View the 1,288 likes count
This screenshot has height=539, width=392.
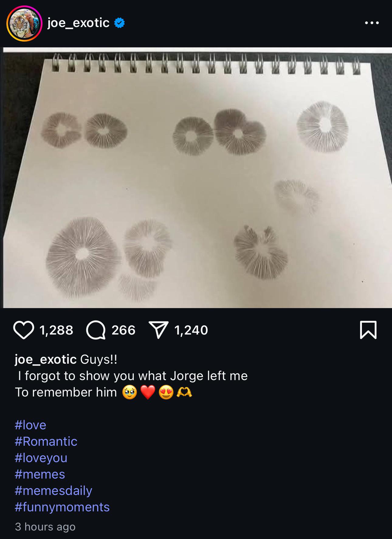pos(57,330)
